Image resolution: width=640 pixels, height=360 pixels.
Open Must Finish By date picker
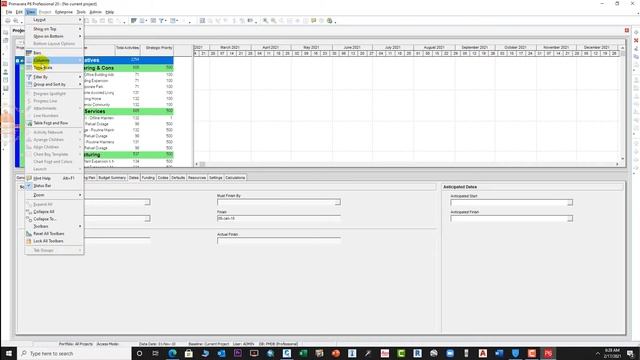pyautogui.click(x=338, y=202)
